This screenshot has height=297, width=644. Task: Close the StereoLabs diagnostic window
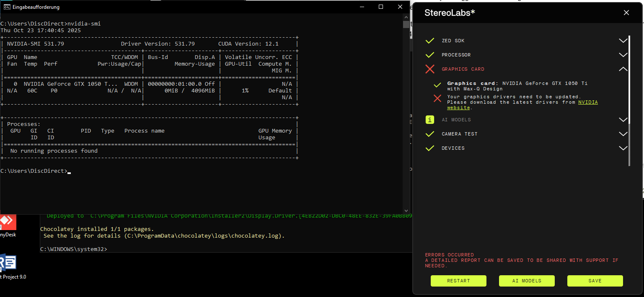626,13
